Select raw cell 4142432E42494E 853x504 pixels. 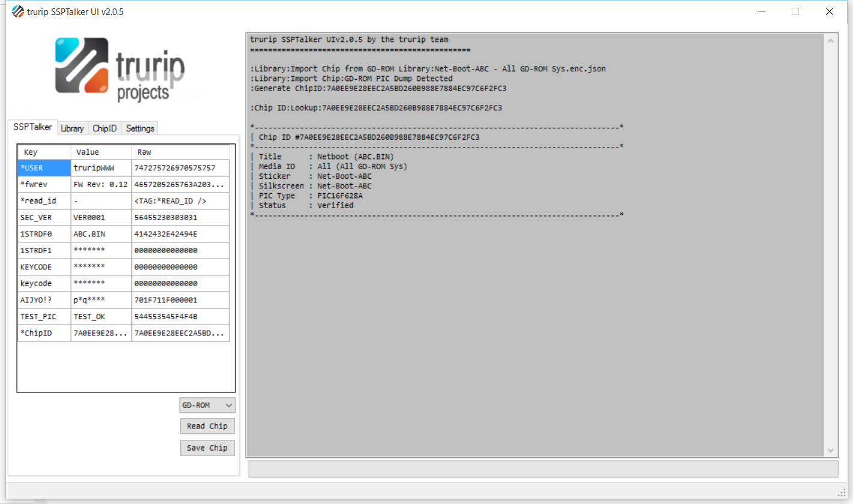pos(181,234)
